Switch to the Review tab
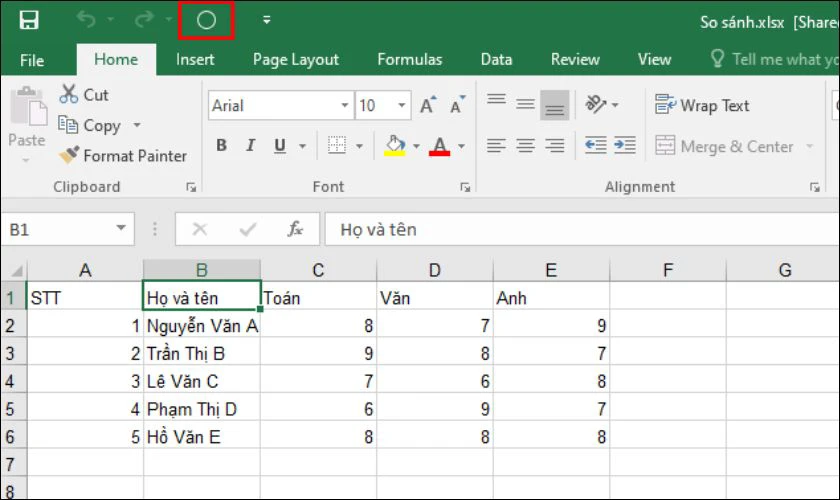Viewport: 840px width, 500px height. coord(575,59)
